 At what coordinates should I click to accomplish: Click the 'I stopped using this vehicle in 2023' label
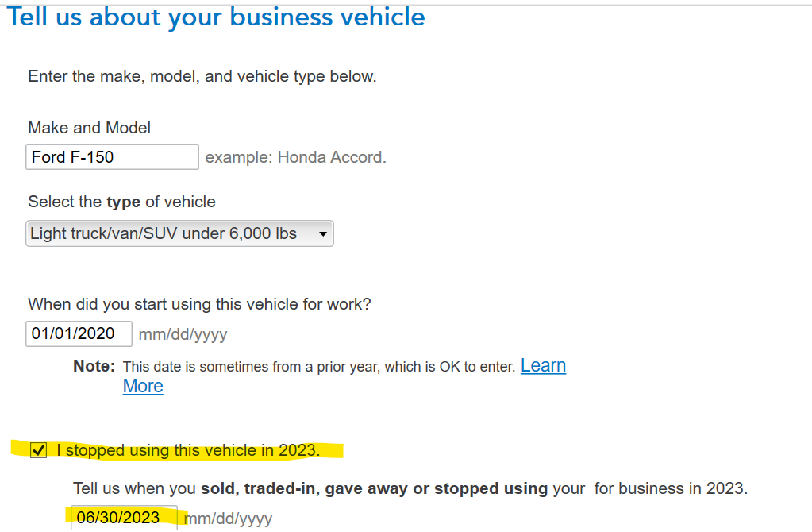click(x=188, y=451)
